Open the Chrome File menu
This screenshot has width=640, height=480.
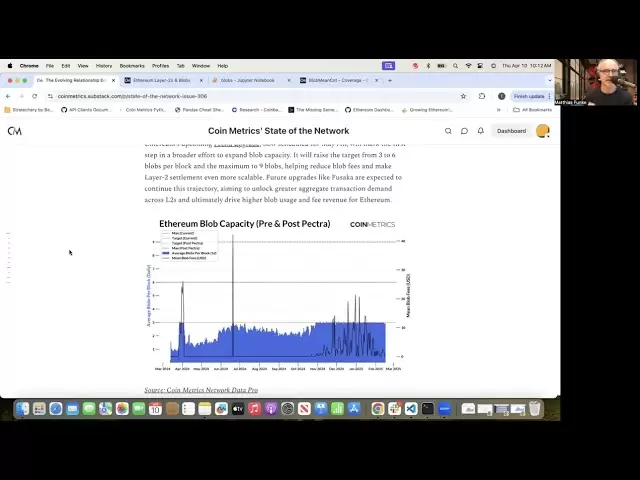pyautogui.click(x=50, y=66)
